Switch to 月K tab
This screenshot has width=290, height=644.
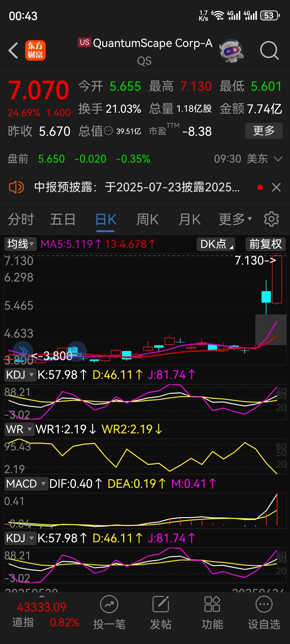click(x=190, y=219)
